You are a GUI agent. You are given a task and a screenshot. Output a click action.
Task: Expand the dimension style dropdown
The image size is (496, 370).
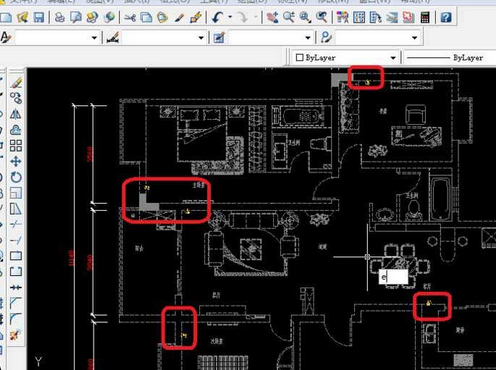point(201,38)
